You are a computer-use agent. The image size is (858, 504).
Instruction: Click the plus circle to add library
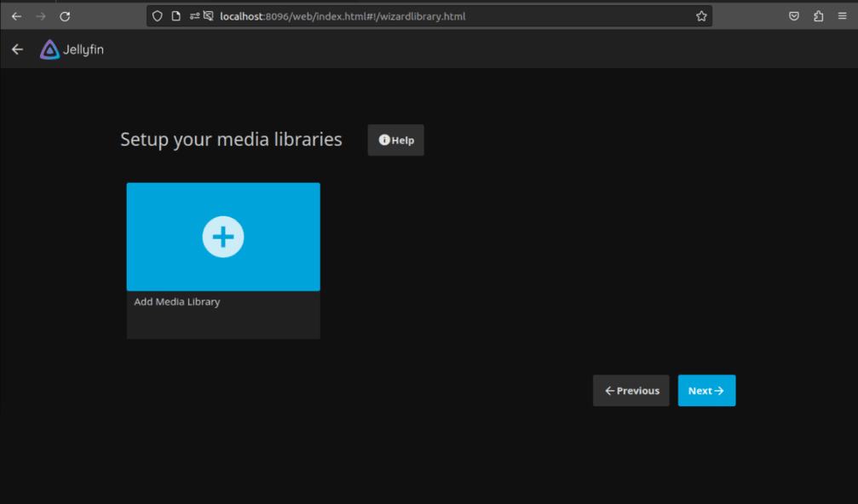(x=223, y=237)
